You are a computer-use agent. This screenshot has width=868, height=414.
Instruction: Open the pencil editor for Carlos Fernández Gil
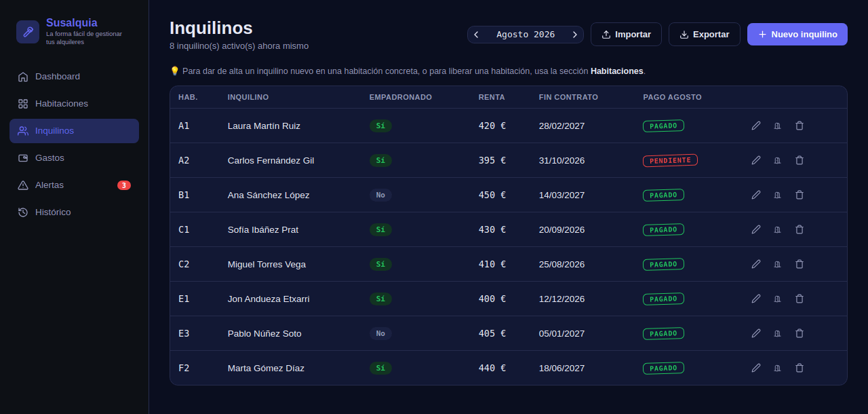pos(756,160)
